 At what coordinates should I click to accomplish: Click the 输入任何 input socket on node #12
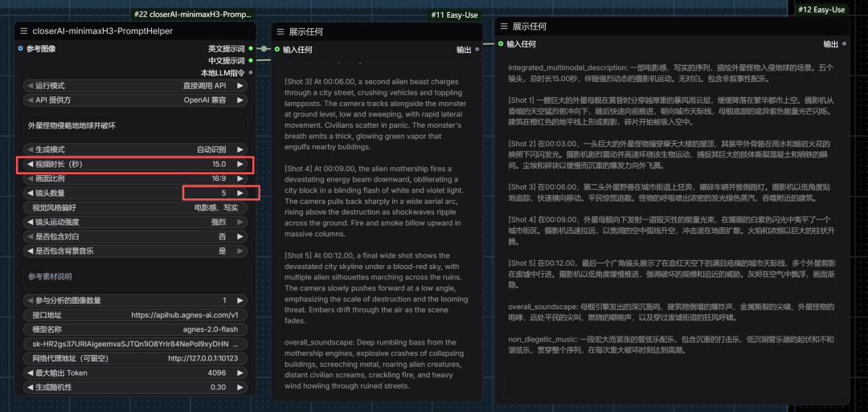[x=501, y=43]
